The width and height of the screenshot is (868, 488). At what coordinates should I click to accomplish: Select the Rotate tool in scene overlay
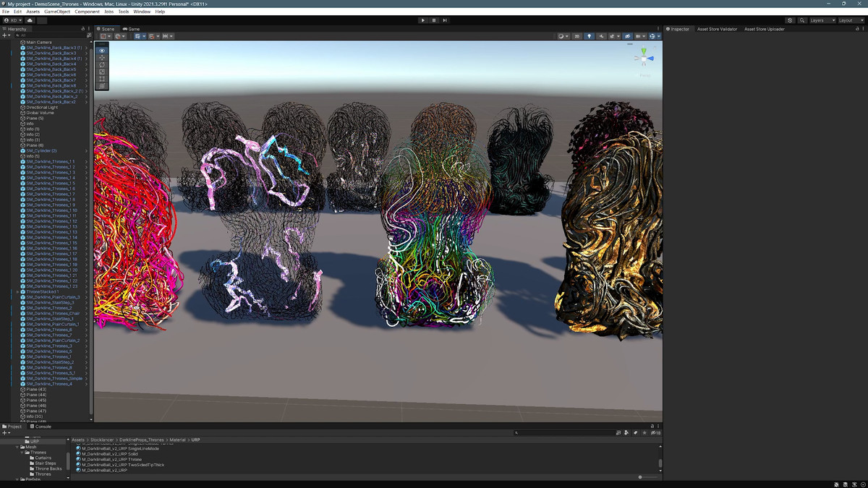click(102, 64)
